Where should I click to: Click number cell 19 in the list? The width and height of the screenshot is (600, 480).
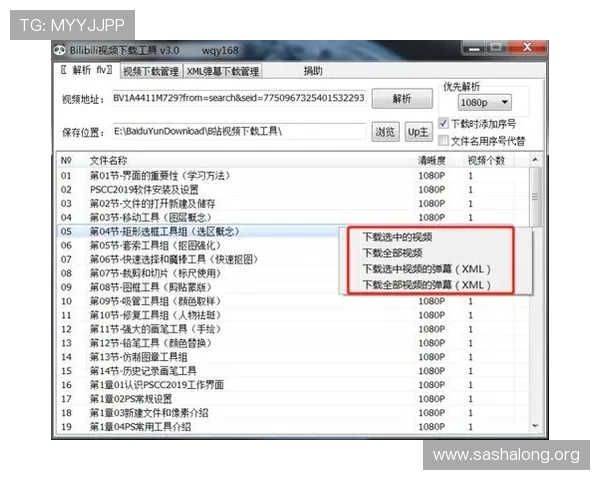67,426
